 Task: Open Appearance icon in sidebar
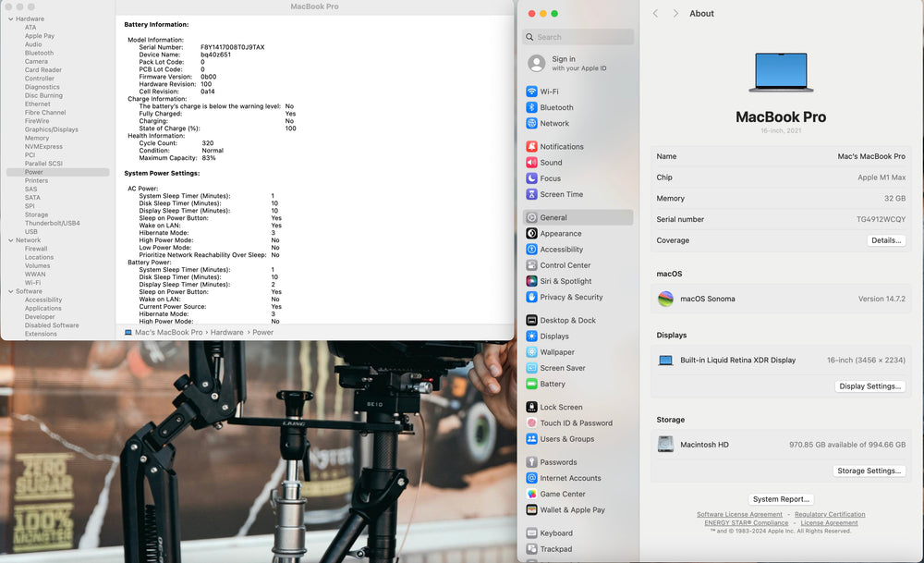531,234
